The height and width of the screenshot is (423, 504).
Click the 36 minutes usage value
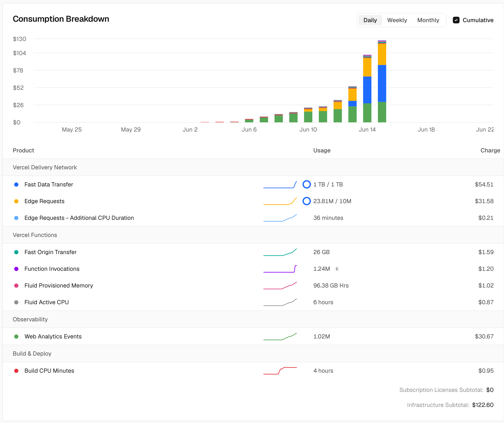click(328, 218)
